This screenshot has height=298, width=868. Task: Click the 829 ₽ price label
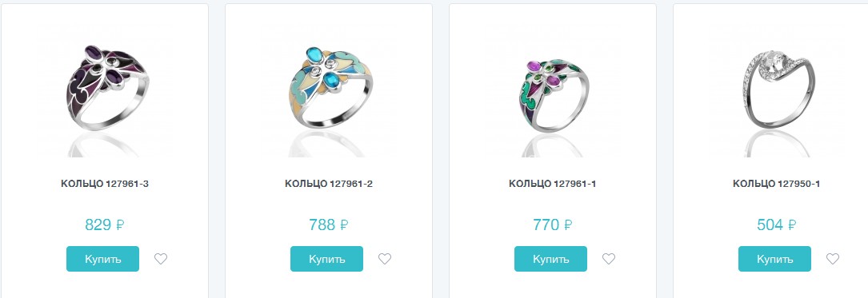(x=105, y=224)
